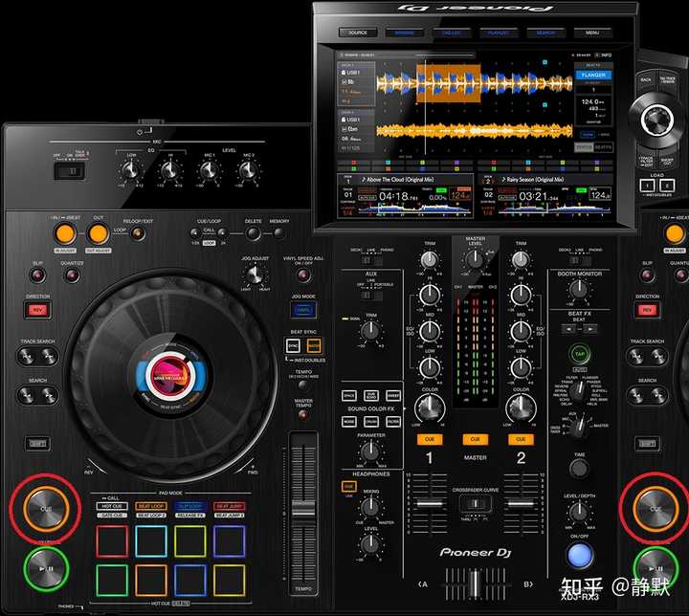Image resolution: width=689 pixels, height=616 pixels.
Task: Enable channel 2 headphone CUE button
Action: (521, 439)
